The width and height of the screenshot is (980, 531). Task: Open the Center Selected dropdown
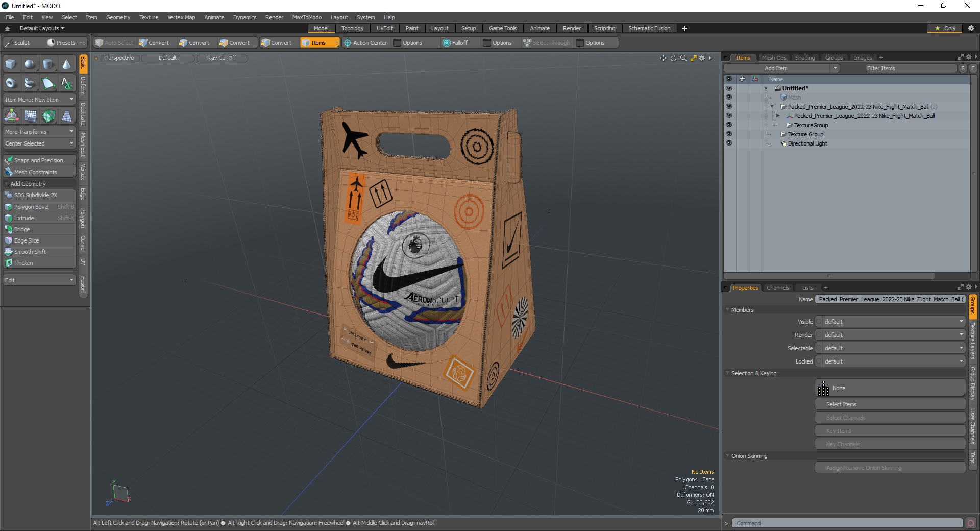coord(39,143)
